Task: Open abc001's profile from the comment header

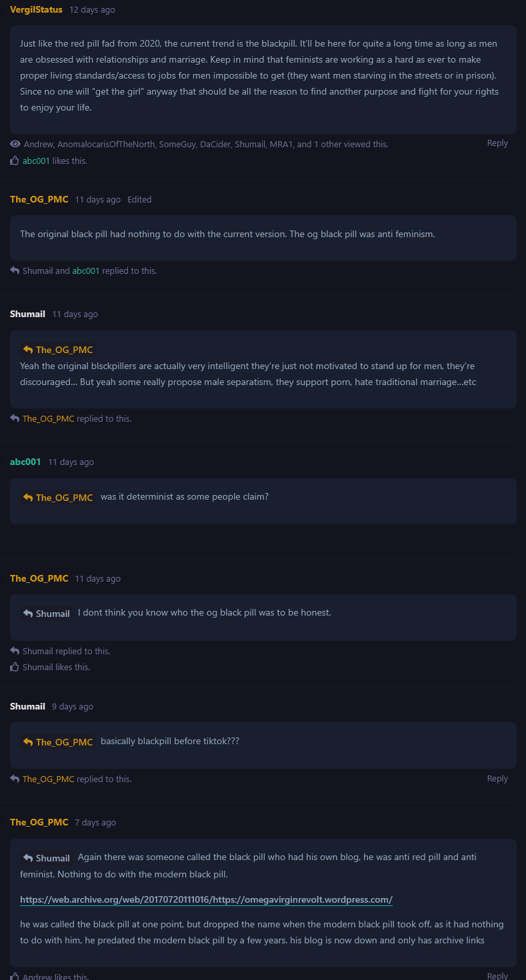Action: click(x=25, y=462)
